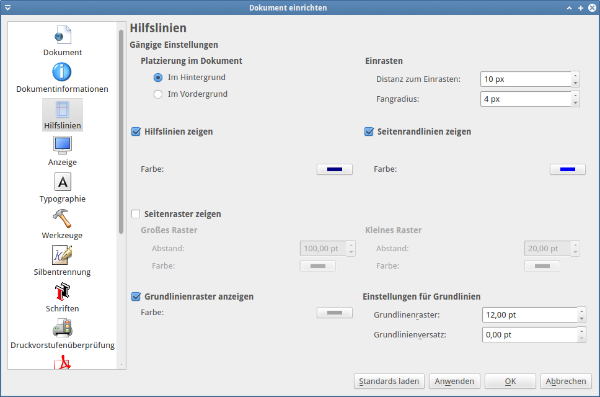Select the Silbentrennung icon
Screen dimensions: 600x397
tap(62, 255)
